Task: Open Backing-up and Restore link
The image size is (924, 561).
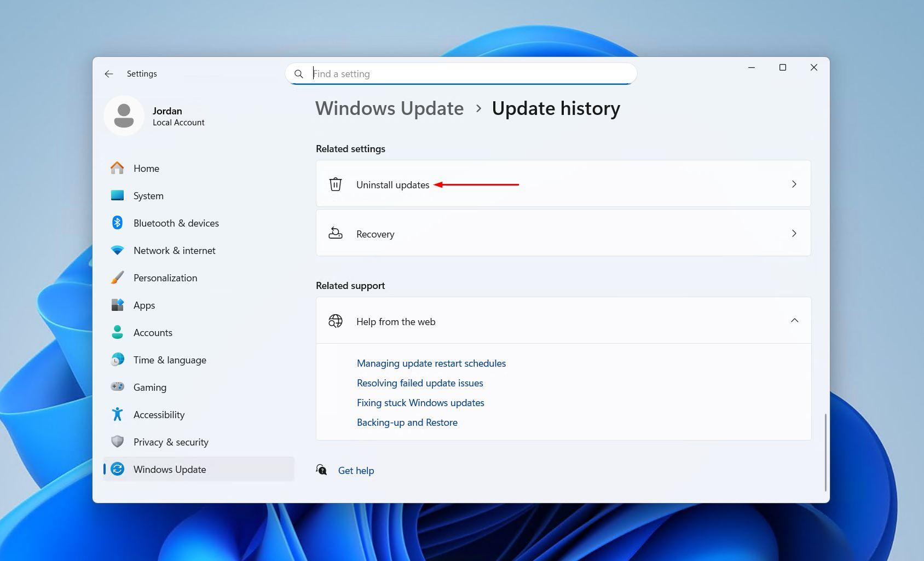Action: [407, 423]
